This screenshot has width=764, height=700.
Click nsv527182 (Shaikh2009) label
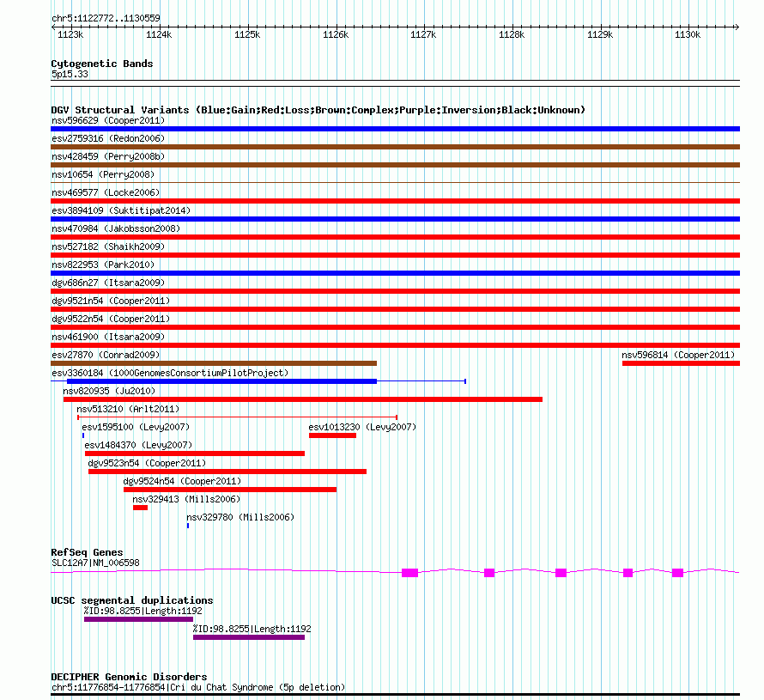coord(108,247)
